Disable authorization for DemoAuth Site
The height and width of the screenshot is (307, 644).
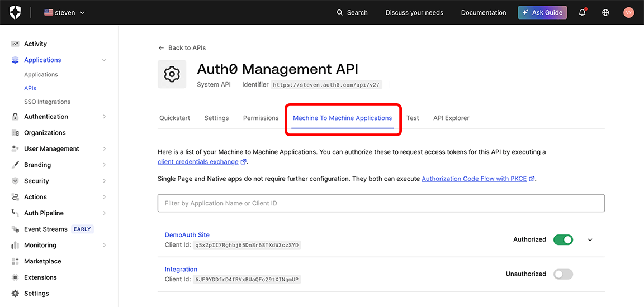pyautogui.click(x=563, y=240)
